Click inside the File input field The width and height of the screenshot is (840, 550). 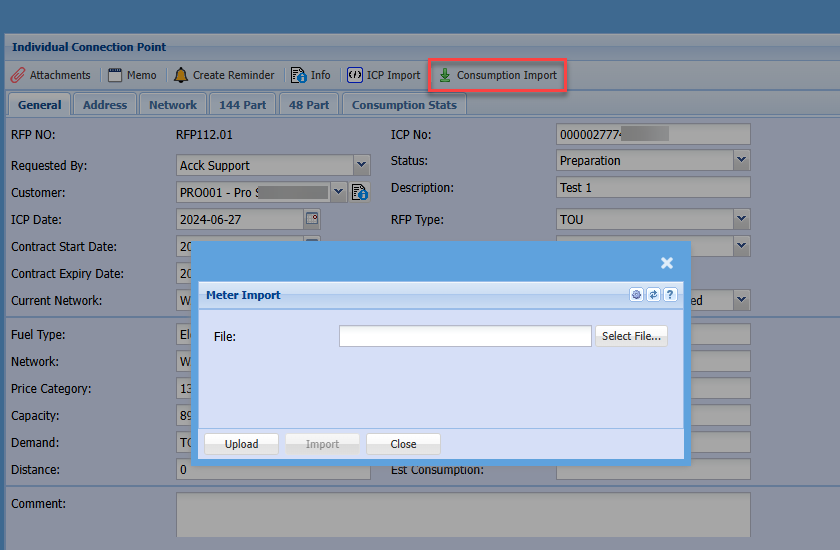465,336
